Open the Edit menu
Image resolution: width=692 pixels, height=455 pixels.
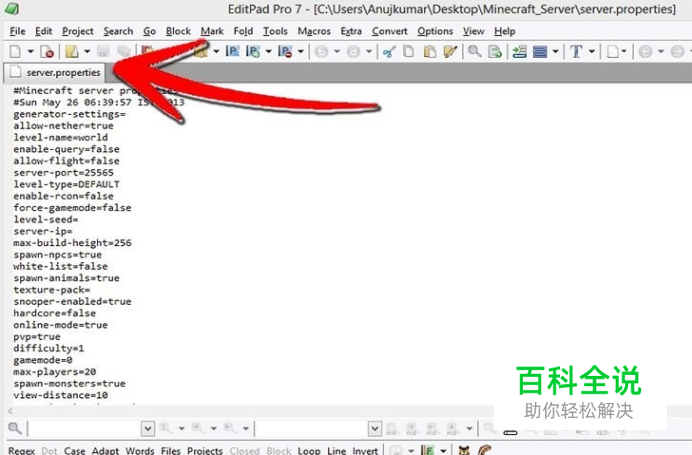tap(43, 31)
